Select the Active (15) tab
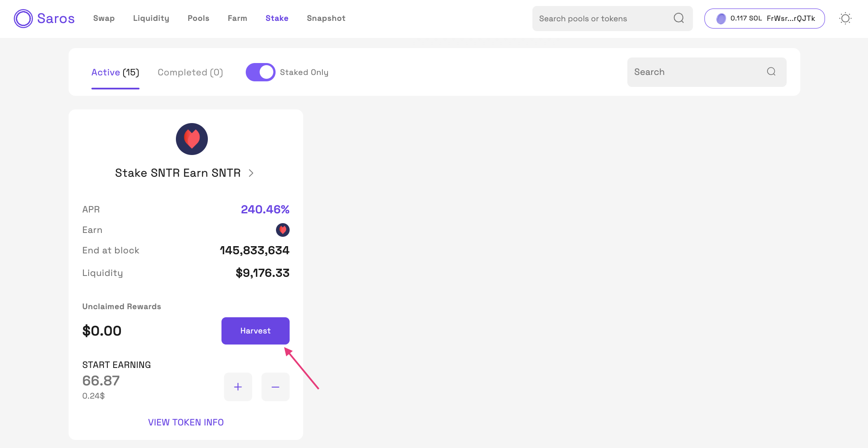This screenshot has width=868, height=448. [115, 72]
